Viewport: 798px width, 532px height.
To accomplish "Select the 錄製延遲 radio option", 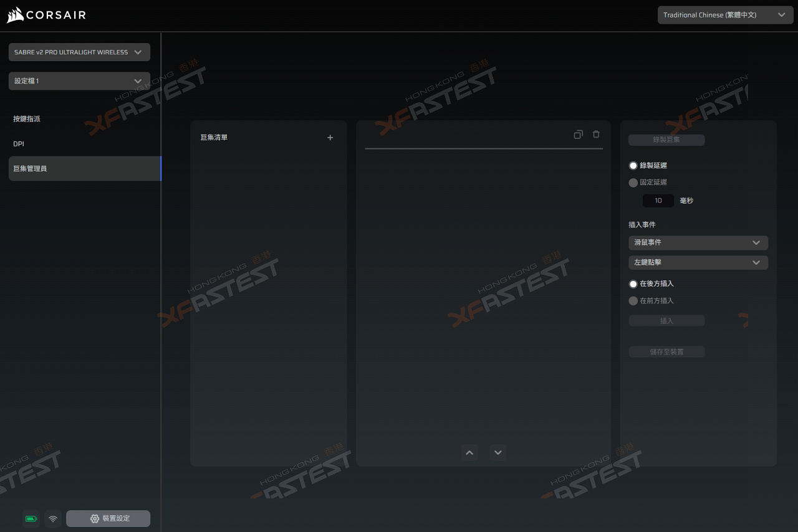I will pos(633,166).
